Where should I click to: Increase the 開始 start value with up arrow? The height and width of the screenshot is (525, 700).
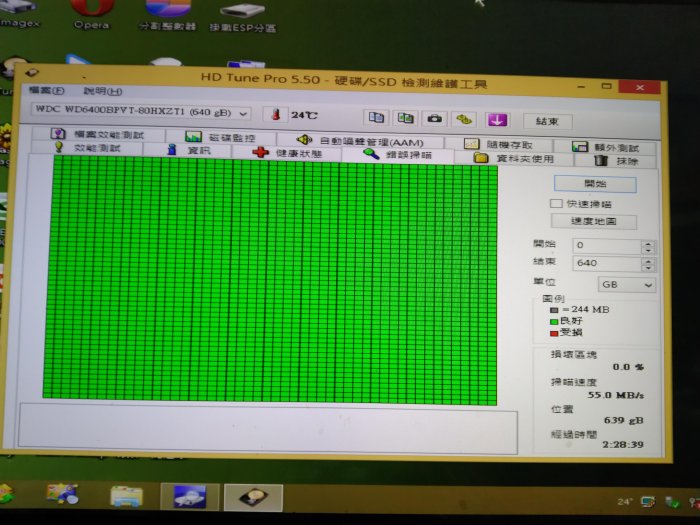(648, 241)
